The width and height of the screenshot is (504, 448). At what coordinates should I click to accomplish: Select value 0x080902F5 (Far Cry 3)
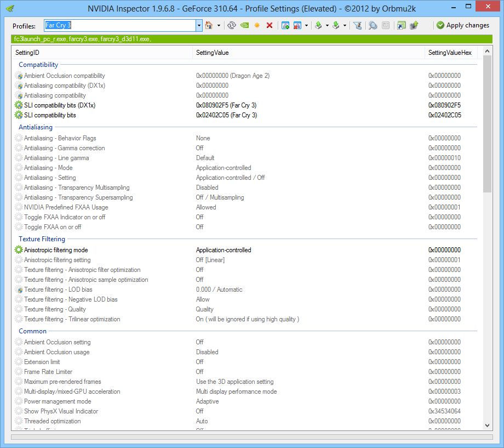(226, 105)
